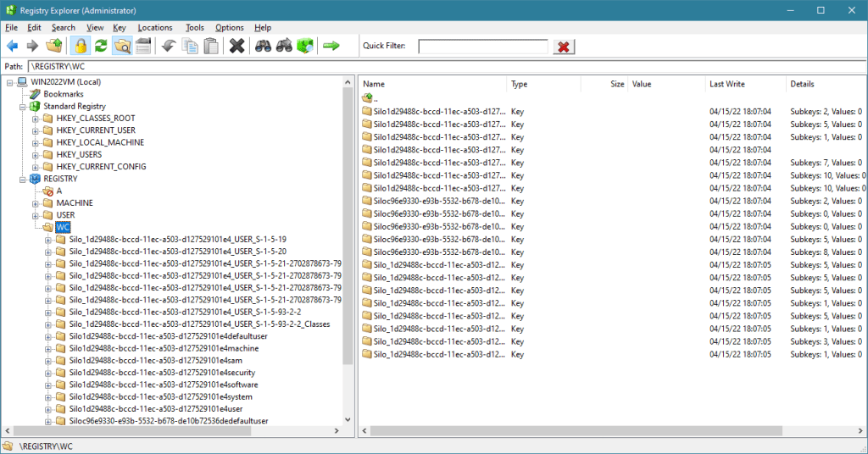Expand the HKEY_LOCAL_MACHINE tree node
The width and height of the screenshot is (868, 454).
click(36, 142)
